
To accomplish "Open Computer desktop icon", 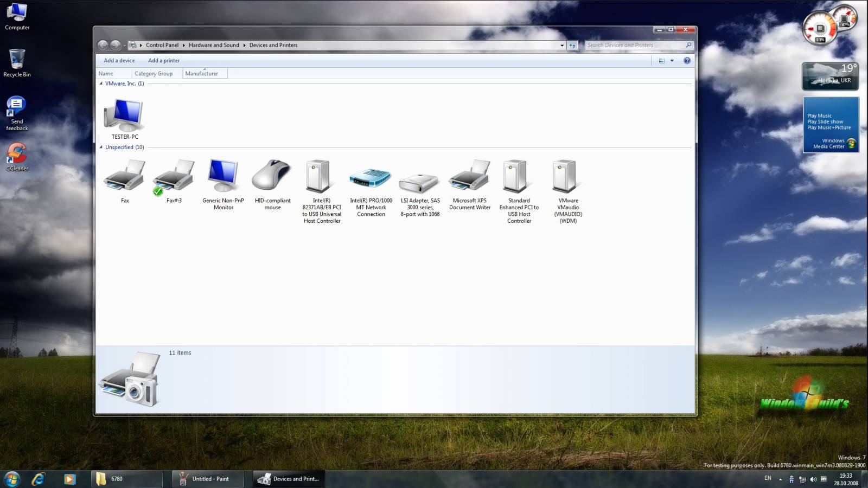I will tap(17, 16).
